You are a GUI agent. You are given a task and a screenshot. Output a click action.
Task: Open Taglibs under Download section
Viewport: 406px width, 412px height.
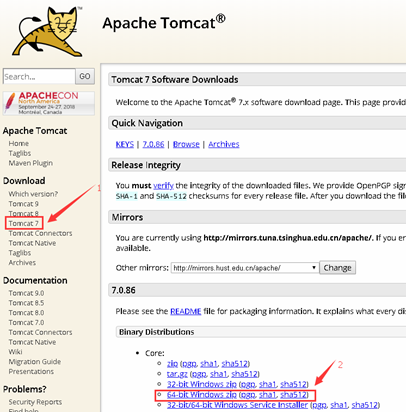tap(20, 253)
